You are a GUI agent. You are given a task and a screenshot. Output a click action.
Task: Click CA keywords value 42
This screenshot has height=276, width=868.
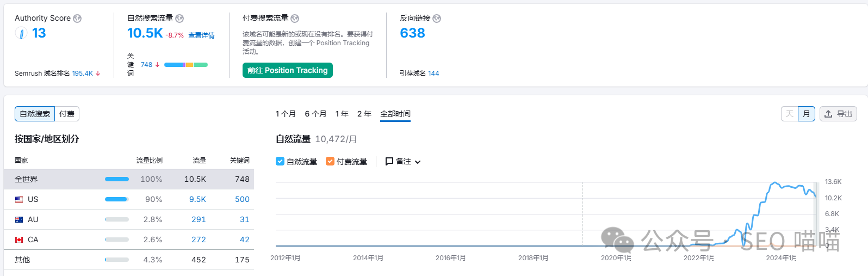click(x=245, y=240)
